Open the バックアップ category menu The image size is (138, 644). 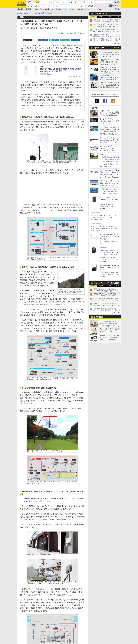tap(49, 9)
